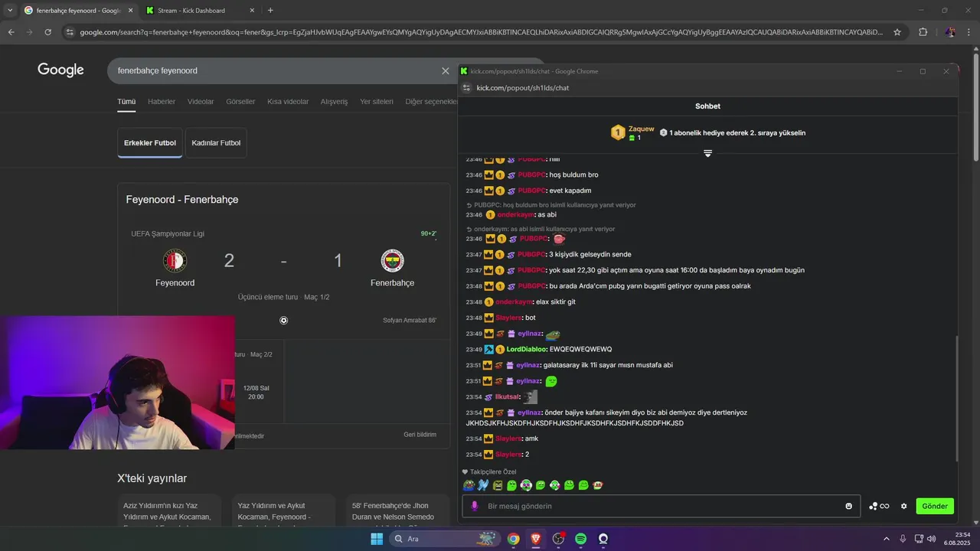Open Aziz Yıldırım'ın kızı Yaz post card
This screenshot has height=551, width=980.
(169, 510)
